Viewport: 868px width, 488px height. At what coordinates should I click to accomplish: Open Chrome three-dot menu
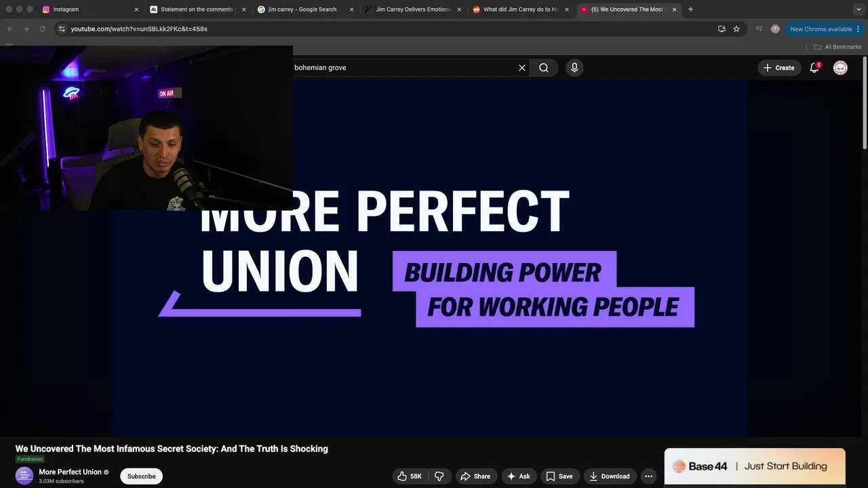pyautogui.click(x=858, y=29)
